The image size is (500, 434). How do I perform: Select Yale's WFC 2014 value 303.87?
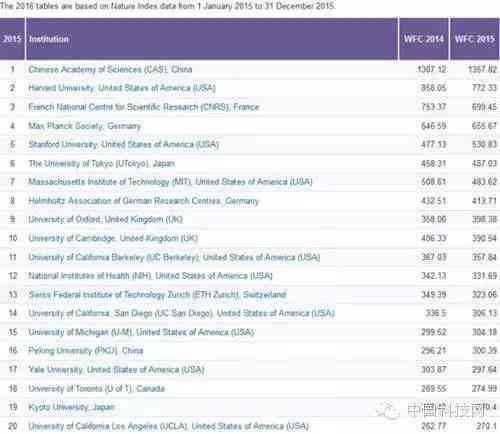pyautogui.click(x=434, y=370)
